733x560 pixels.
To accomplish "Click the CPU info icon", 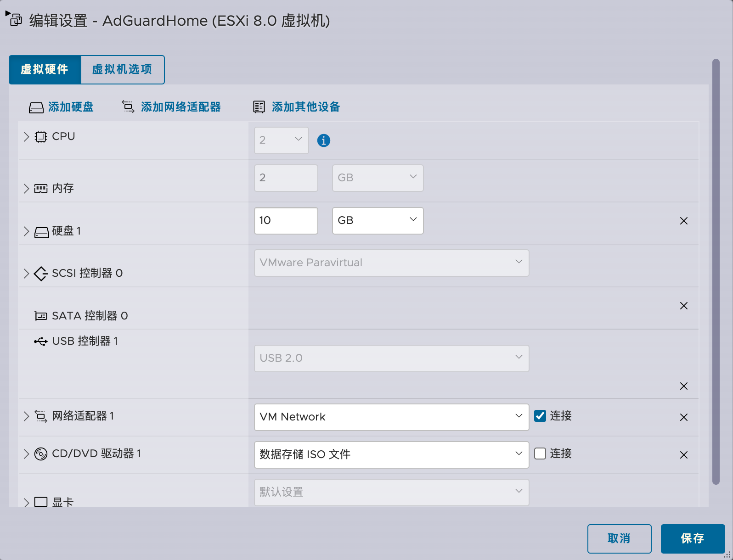I will point(324,140).
